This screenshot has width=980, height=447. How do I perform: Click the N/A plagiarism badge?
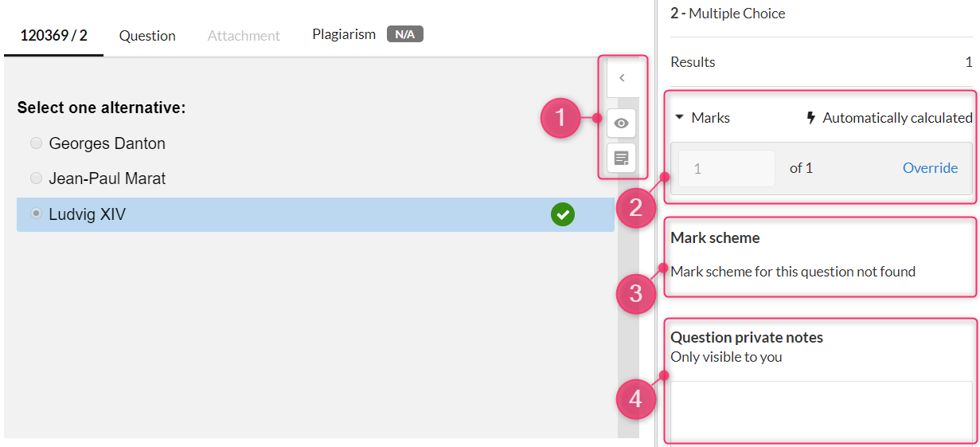tap(405, 34)
